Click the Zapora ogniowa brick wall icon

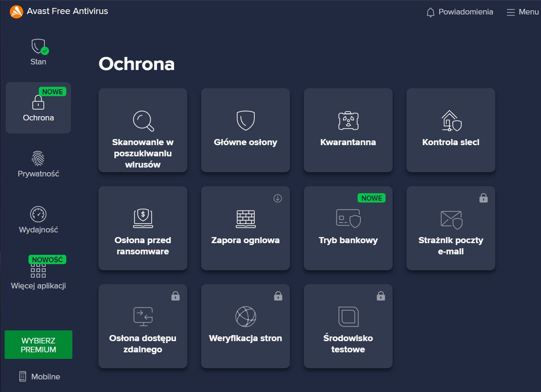246,219
